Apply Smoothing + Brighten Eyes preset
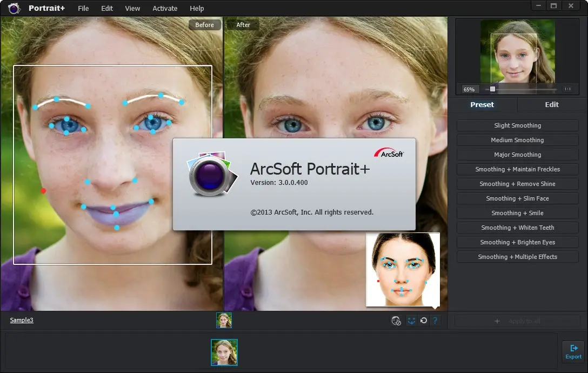The width and height of the screenshot is (588, 373). pos(518,242)
